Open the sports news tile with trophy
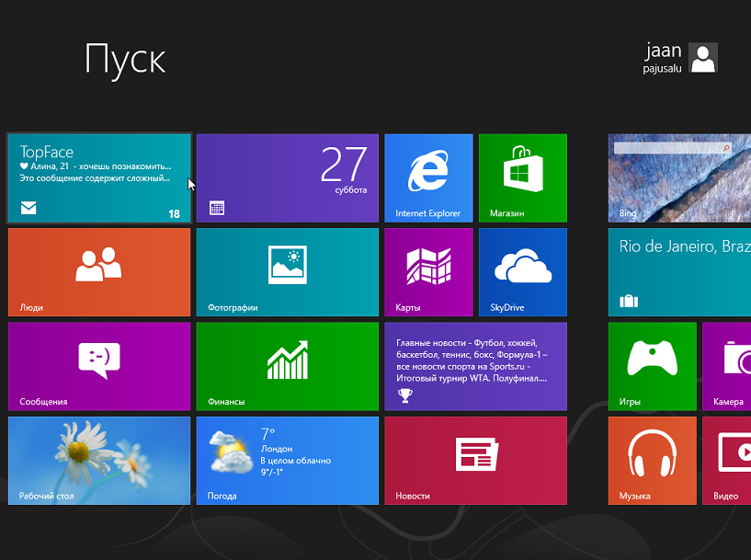This screenshot has width=751, height=560. click(x=475, y=367)
